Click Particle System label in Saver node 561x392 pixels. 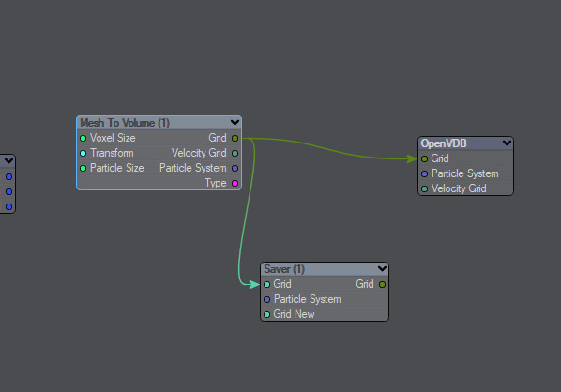coord(308,299)
